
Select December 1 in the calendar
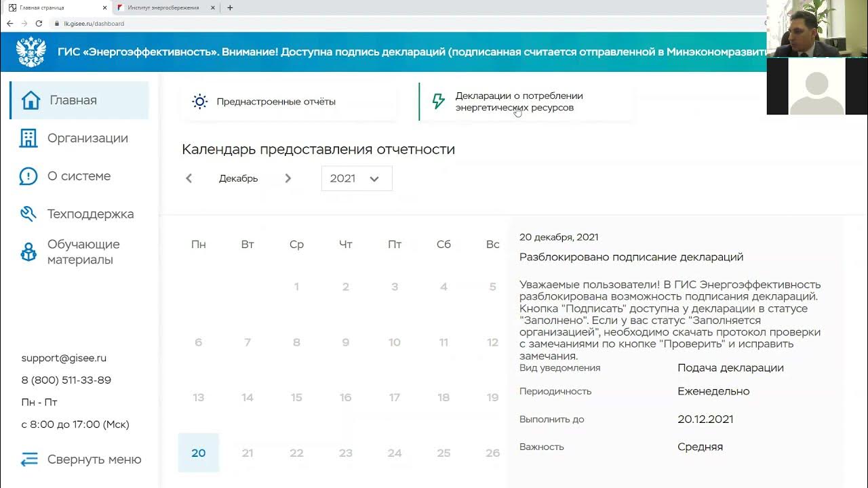[296, 287]
